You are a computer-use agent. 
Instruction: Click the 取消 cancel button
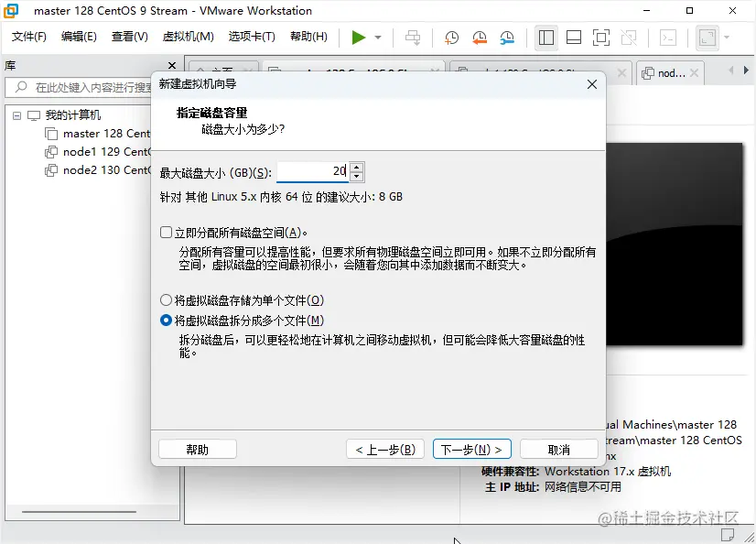click(x=559, y=450)
